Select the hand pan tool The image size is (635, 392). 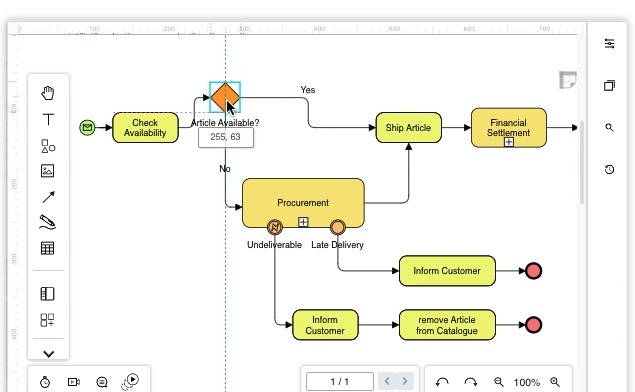(48, 93)
